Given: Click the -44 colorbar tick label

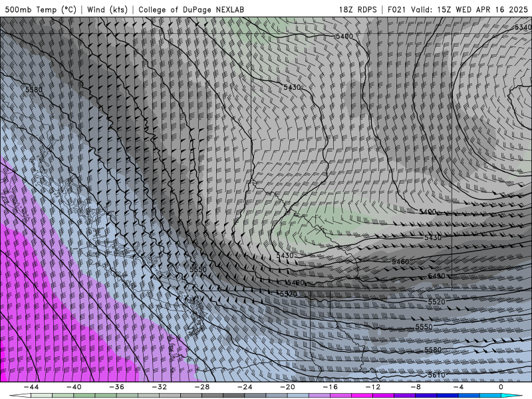Looking at the screenshot, I should (x=31, y=387).
